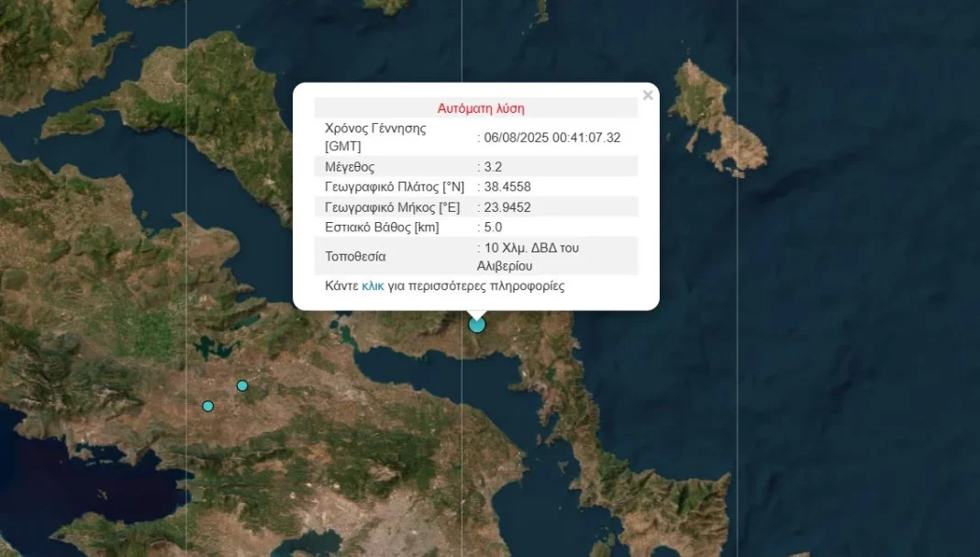Select the southwestern small earthquake marker
This screenshot has height=557, width=980.
point(208,407)
